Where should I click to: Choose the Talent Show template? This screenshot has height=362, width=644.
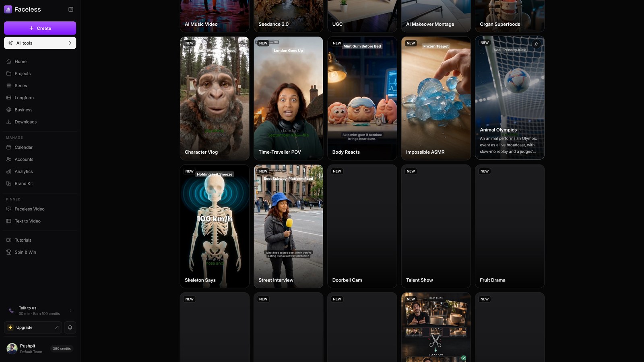coord(436,226)
